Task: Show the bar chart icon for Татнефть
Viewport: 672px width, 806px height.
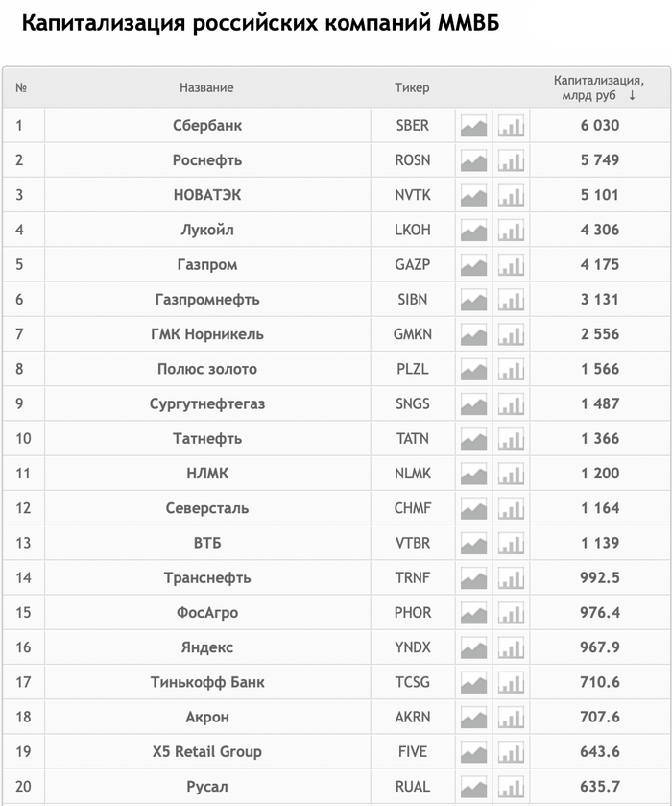Action: pos(511,439)
